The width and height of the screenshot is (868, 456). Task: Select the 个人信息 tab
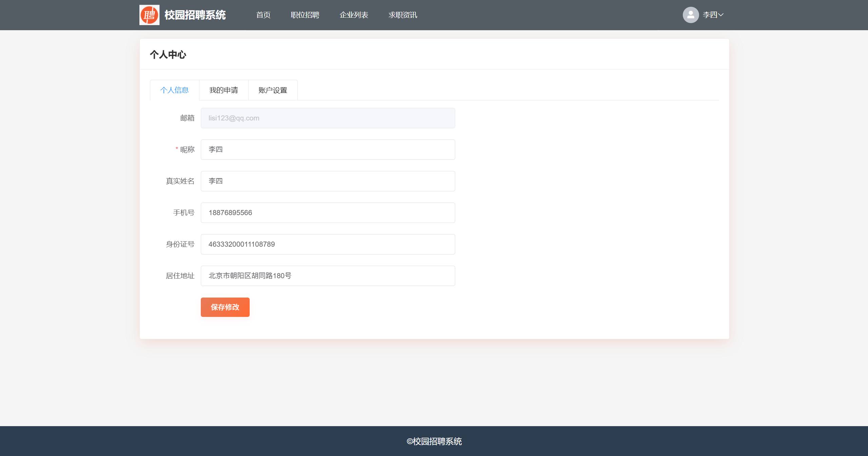174,90
